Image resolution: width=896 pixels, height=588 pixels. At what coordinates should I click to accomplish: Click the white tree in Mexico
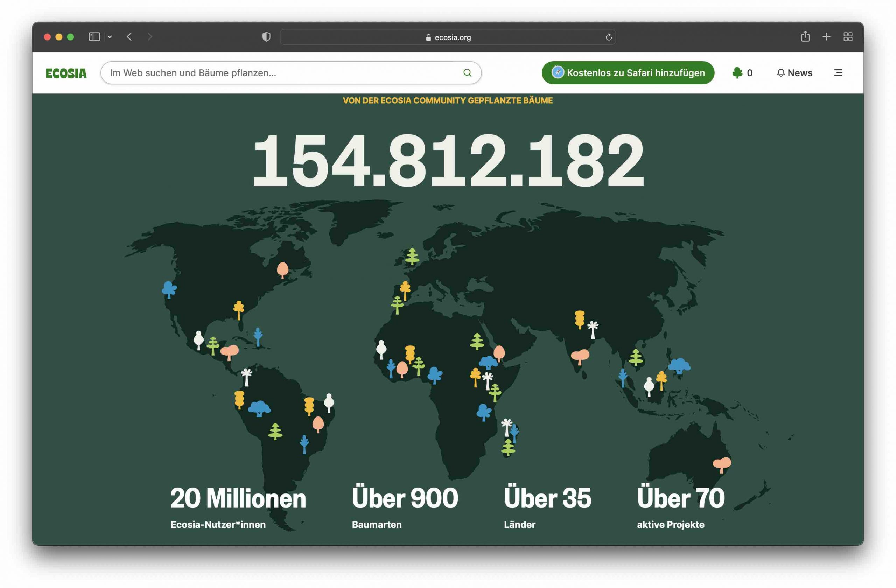pyautogui.click(x=198, y=340)
